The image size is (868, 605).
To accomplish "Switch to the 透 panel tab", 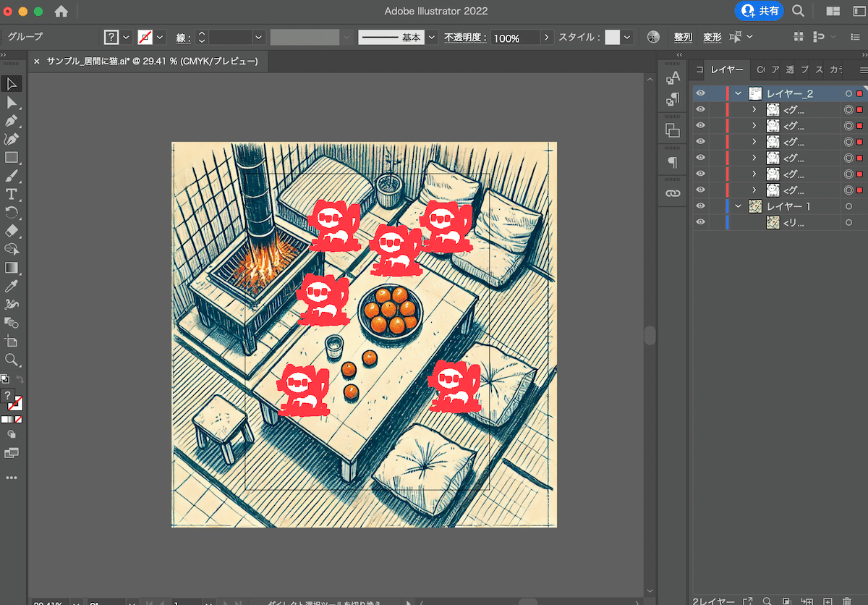I will click(789, 69).
